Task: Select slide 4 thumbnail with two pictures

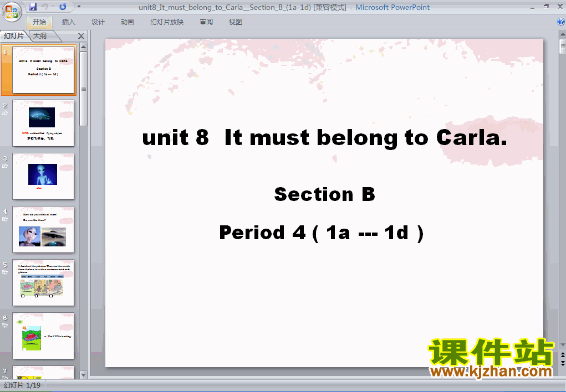Action: 43,229
